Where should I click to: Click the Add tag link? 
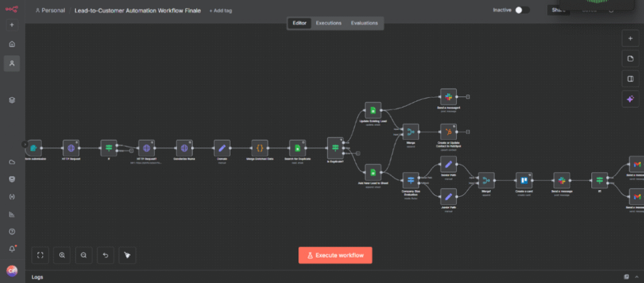point(220,11)
